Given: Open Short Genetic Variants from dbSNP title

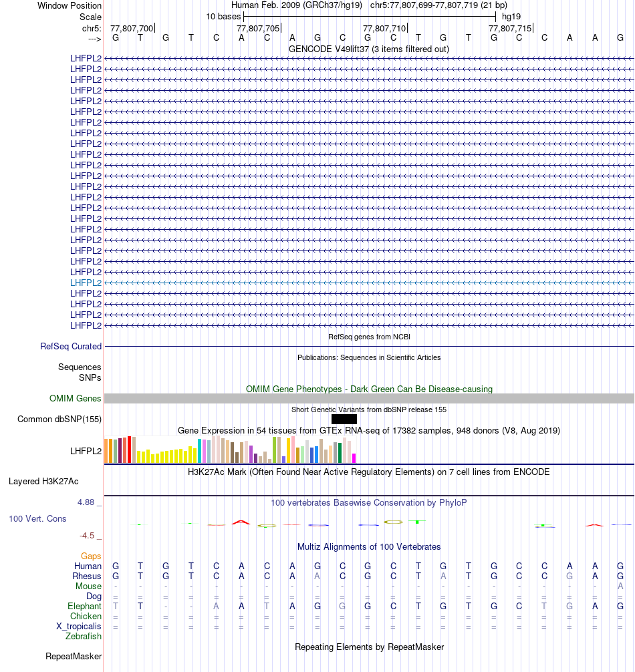Looking at the screenshot, I should click(x=369, y=409).
